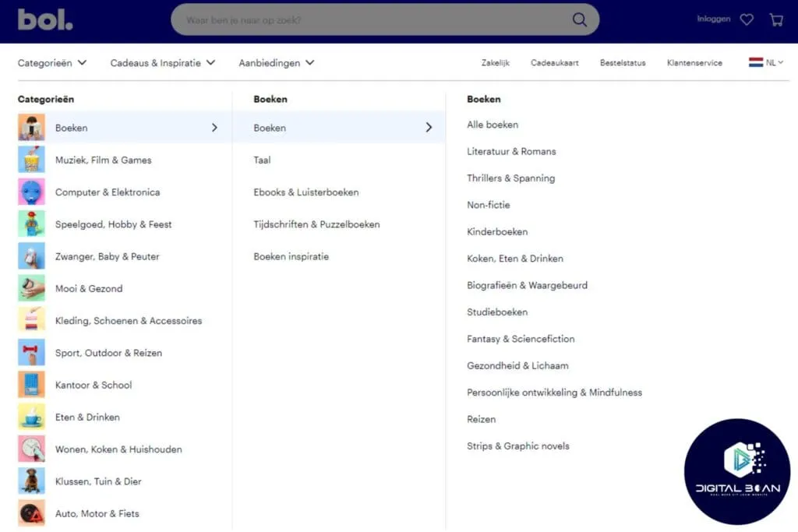Image resolution: width=798 pixels, height=532 pixels.
Task: Open the Taal subcategory
Action: [262, 160]
